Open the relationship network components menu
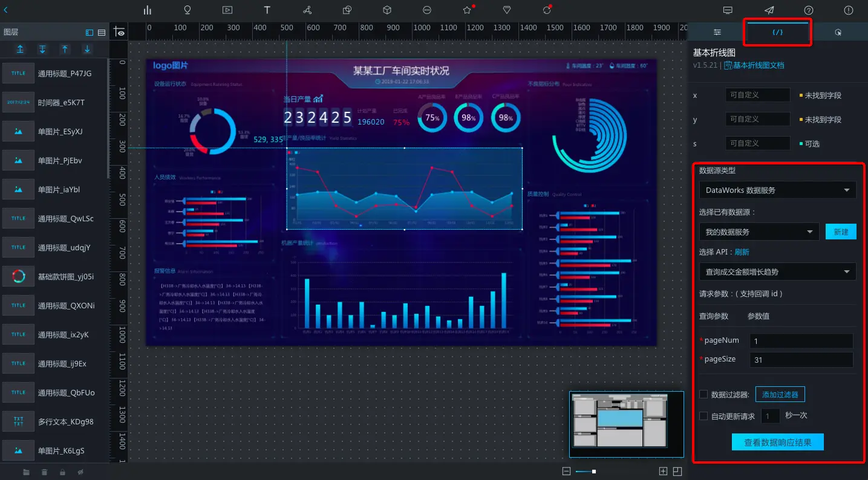This screenshot has width=868, height=480. click(x=307, y=10)
